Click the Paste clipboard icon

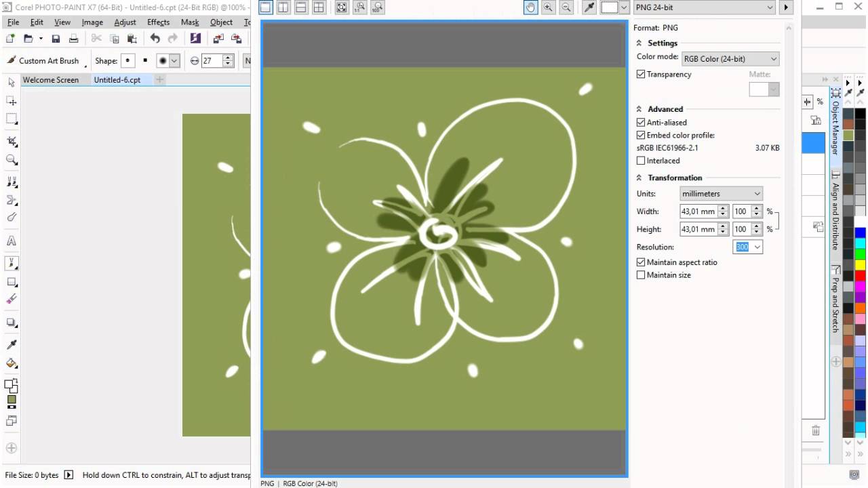tap(132, 39)
